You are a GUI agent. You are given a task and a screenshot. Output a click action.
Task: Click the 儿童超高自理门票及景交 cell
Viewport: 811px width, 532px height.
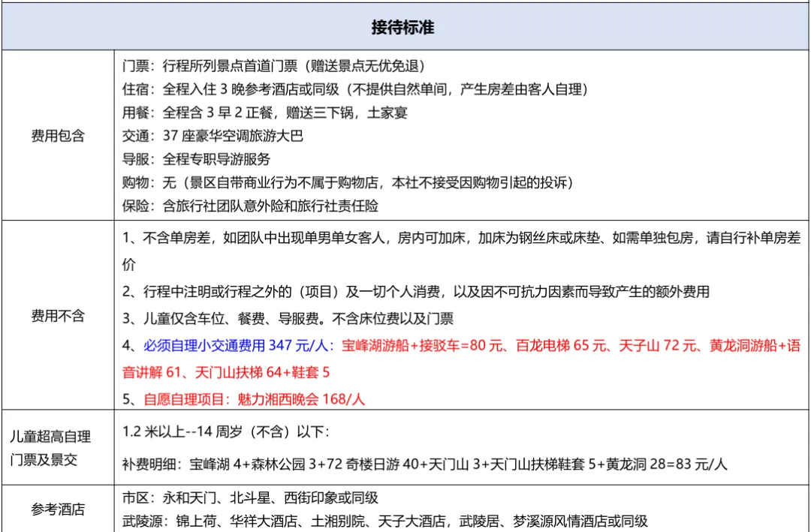point(58,448)
